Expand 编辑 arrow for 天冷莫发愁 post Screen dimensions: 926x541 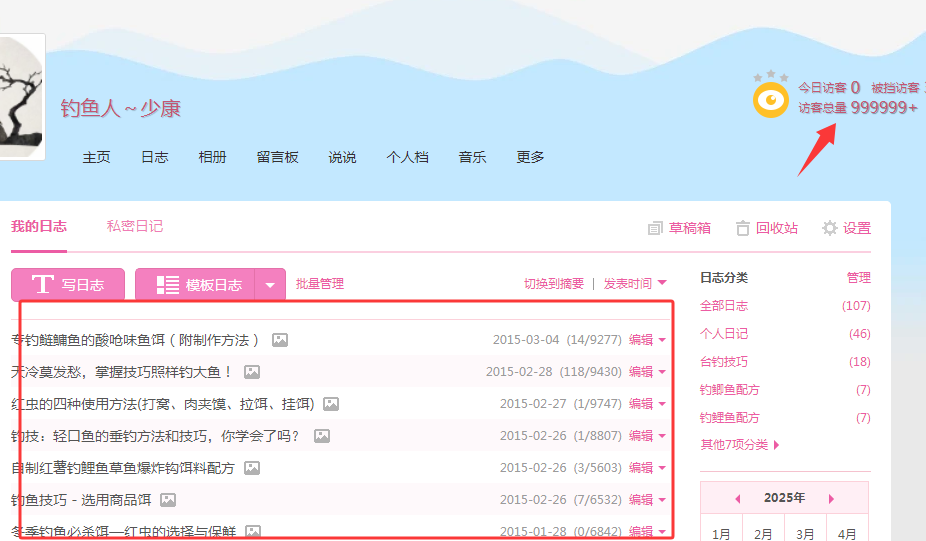(x=662, y=372)
